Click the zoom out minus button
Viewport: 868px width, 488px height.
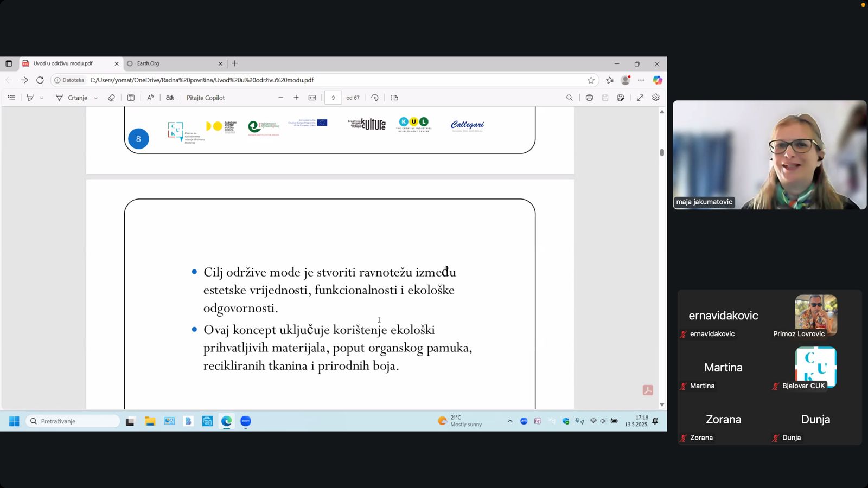(x=280, y=98)
